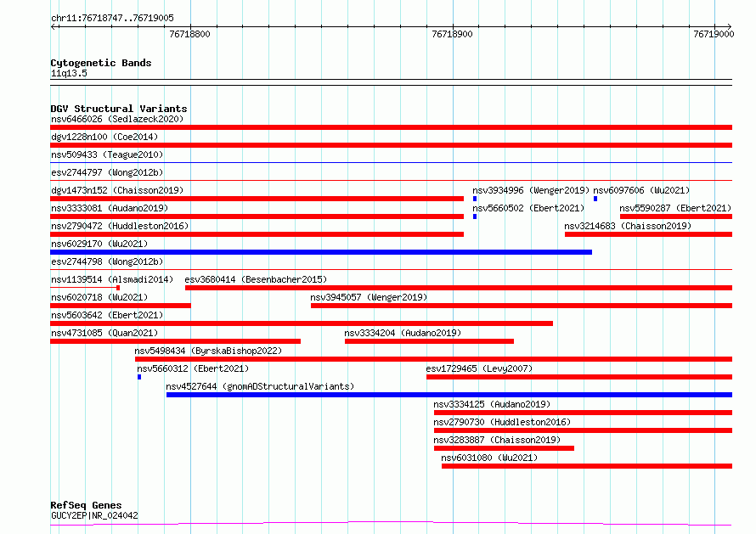
Task: Click the small blue marker under nsv5660502
Action: (x=475, y=216)
